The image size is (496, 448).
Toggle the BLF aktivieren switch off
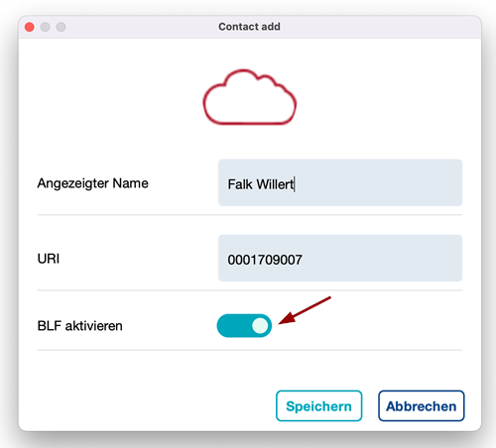(244, 326)
